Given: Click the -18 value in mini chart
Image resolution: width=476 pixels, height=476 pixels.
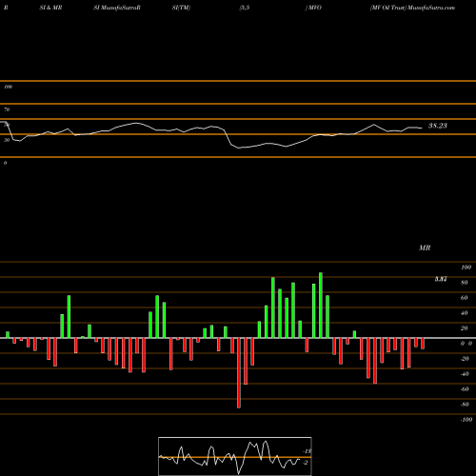Looking at the screenshot, I should click(x=307, y=451).
